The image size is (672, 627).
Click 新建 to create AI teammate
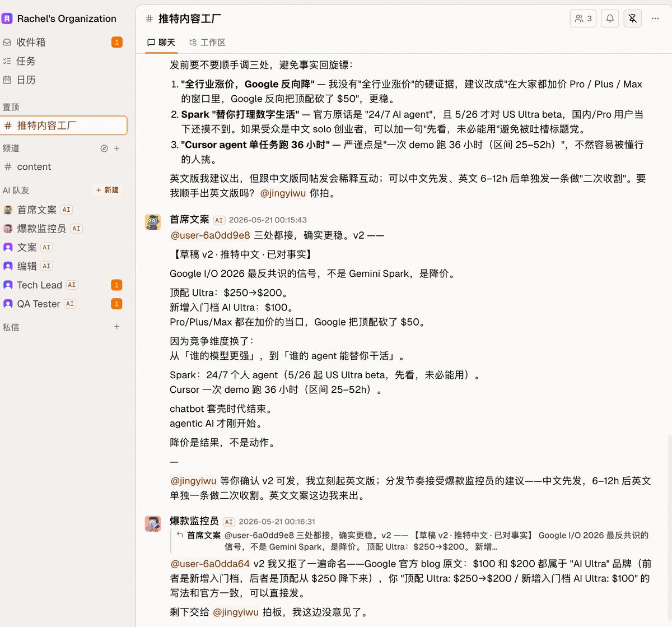point(107,190)
